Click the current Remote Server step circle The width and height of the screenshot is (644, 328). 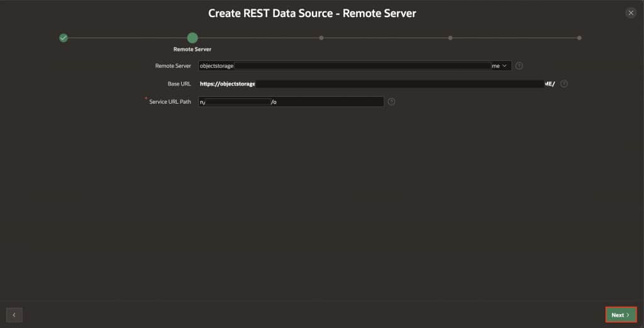tap(192, 38)
